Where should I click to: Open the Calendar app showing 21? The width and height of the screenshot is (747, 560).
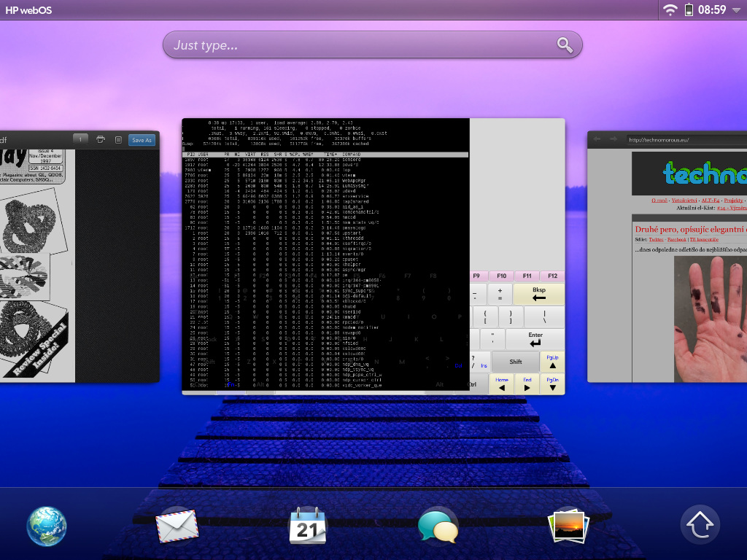click(308, 526)
